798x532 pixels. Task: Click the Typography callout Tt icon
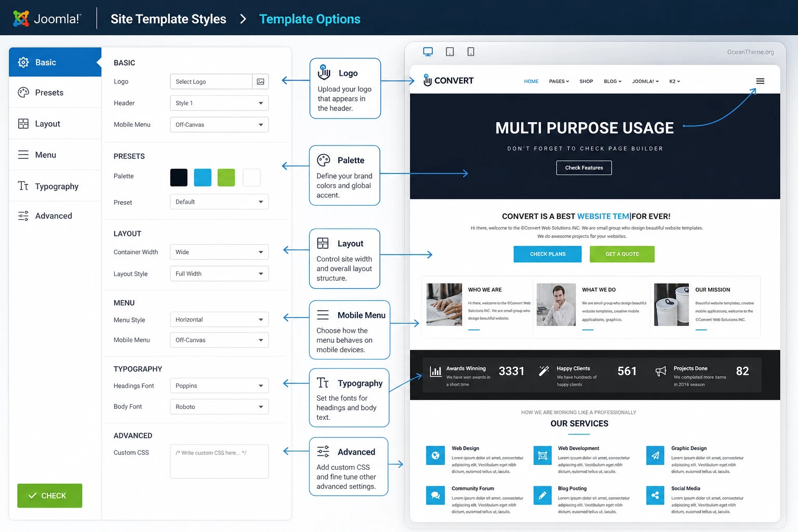323,383
